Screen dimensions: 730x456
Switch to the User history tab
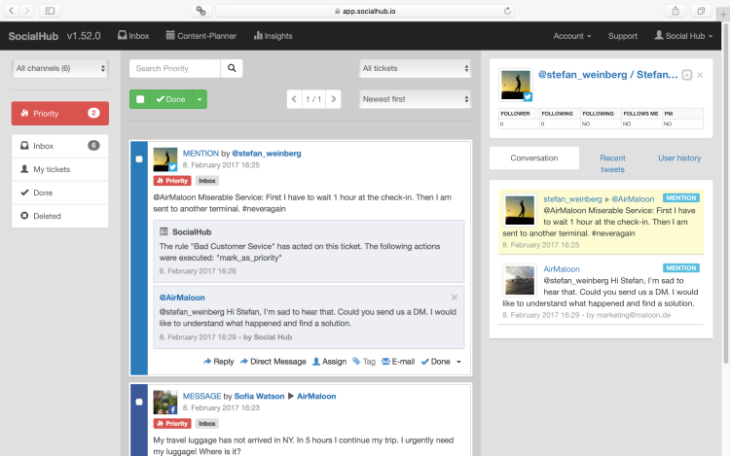[x=679, y=158]
